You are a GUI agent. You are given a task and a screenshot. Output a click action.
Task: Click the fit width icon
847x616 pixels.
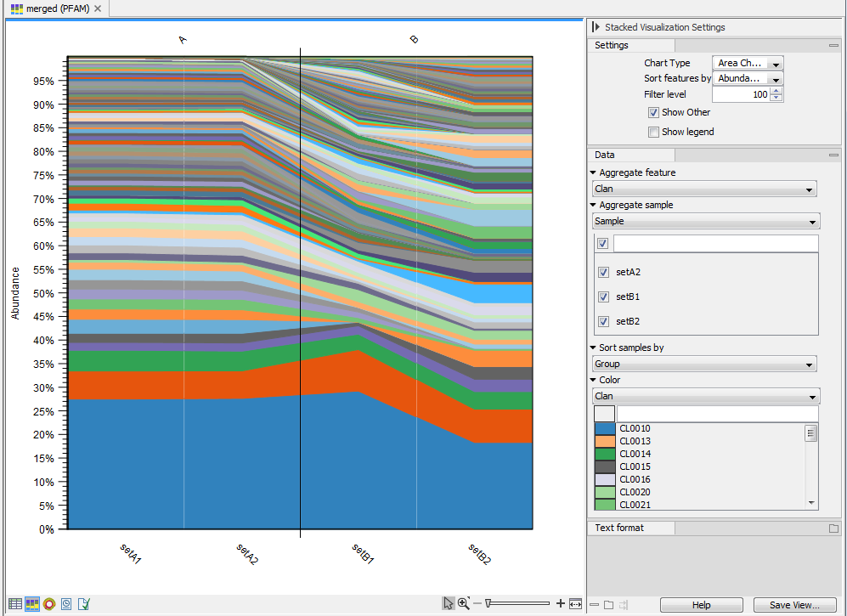coord(575,603)
